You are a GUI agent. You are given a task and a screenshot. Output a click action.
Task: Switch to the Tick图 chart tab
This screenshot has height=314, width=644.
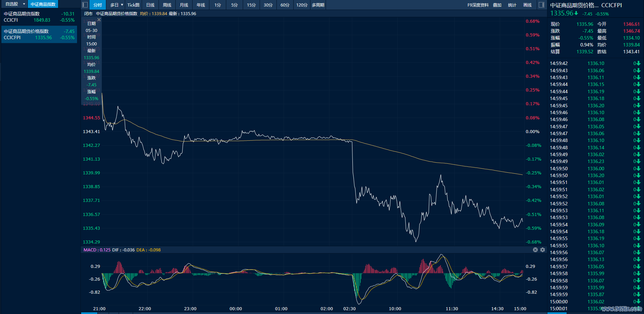(x=133, y=5)
